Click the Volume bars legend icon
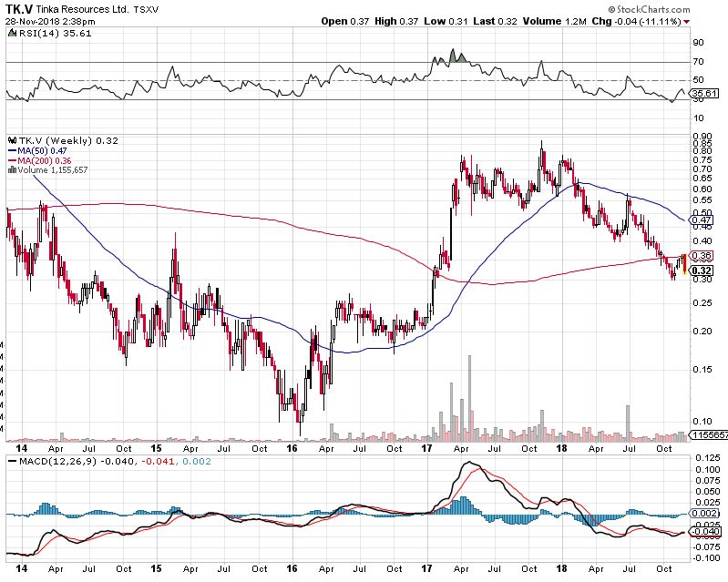 [10, 169]
